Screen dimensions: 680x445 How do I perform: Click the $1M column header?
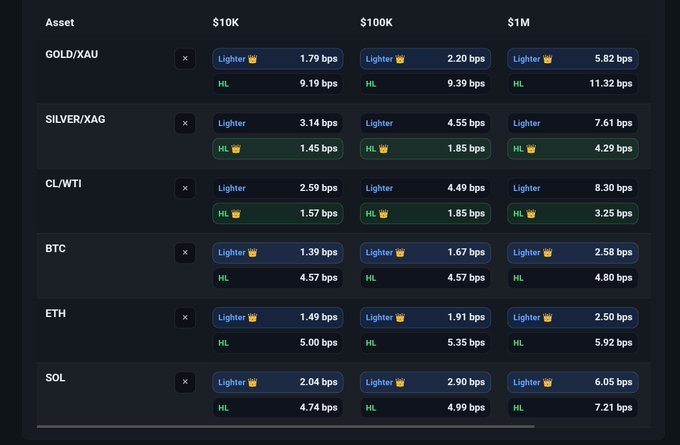518,23
